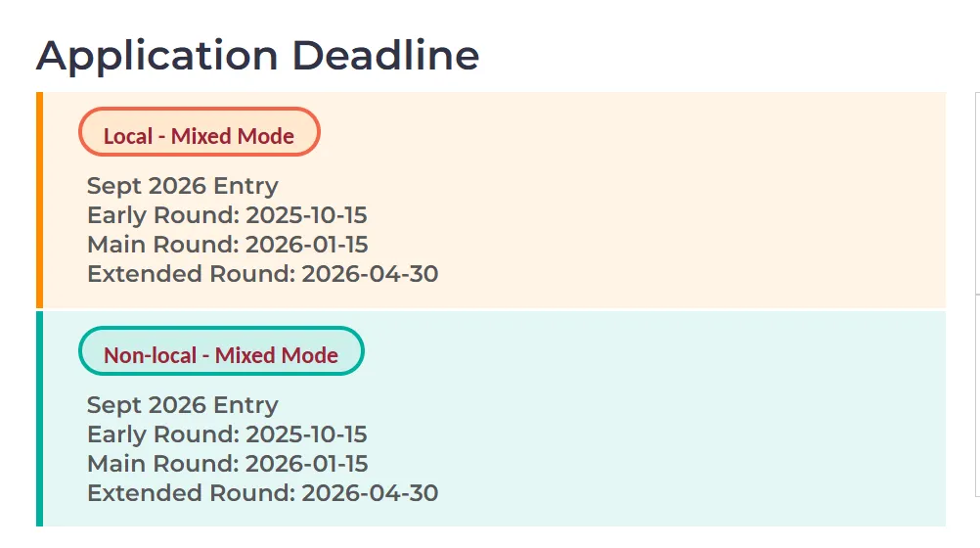Click date 2026-01-15 in the Non-local section

tap(306, 464)
